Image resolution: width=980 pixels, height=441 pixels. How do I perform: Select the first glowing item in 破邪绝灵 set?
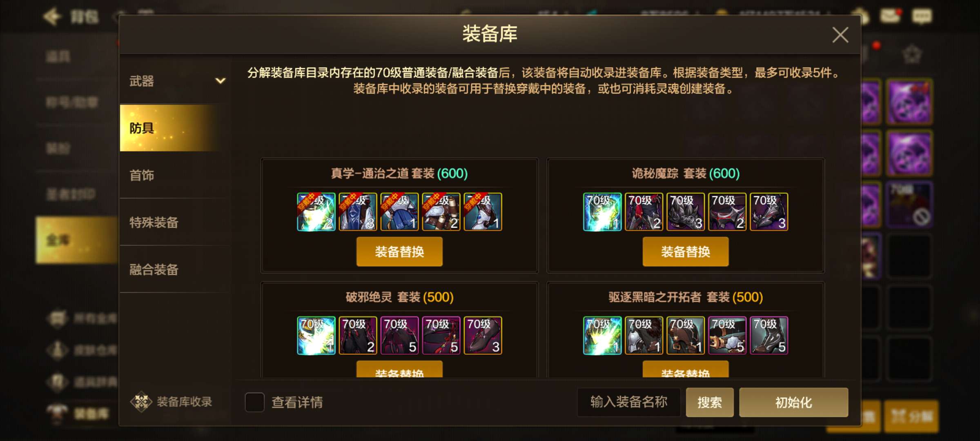pos(316,335)
